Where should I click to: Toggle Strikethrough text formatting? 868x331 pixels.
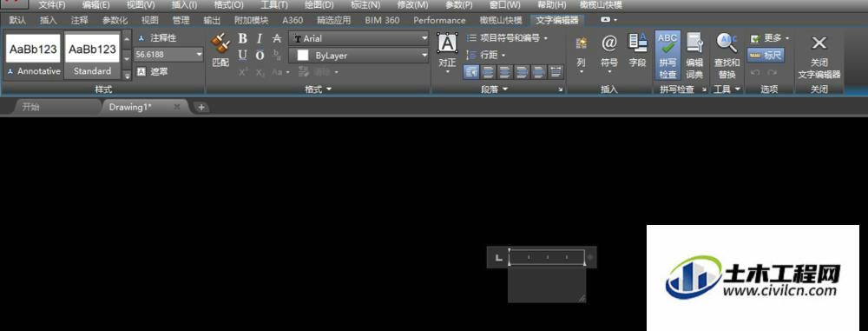coord(277,39)
